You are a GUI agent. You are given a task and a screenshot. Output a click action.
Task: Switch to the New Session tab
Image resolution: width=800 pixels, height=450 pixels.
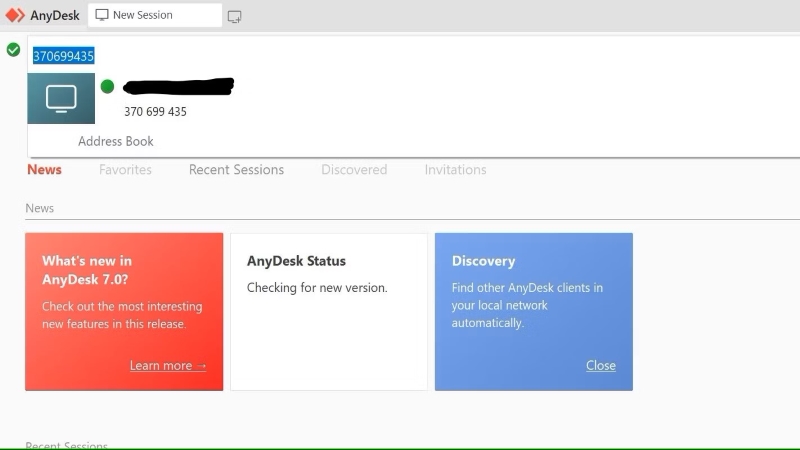[x=155, y=15]
